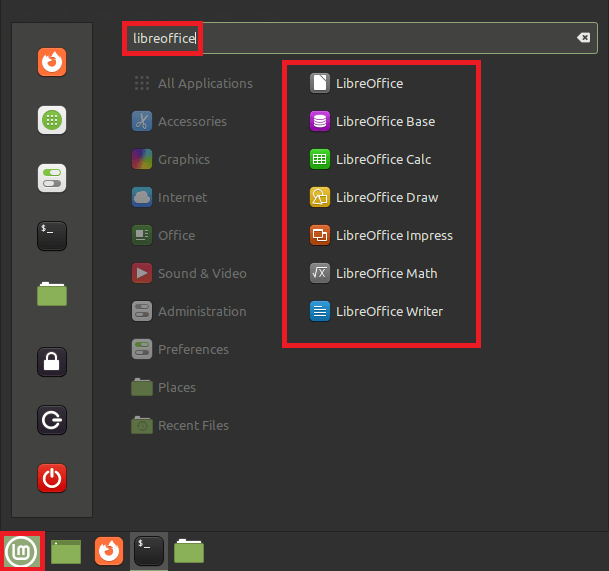Image resolution: width=609 pixels, height=571 pixels.
Task: Clear the search field with backspace icon
Action: coord(583,38)
